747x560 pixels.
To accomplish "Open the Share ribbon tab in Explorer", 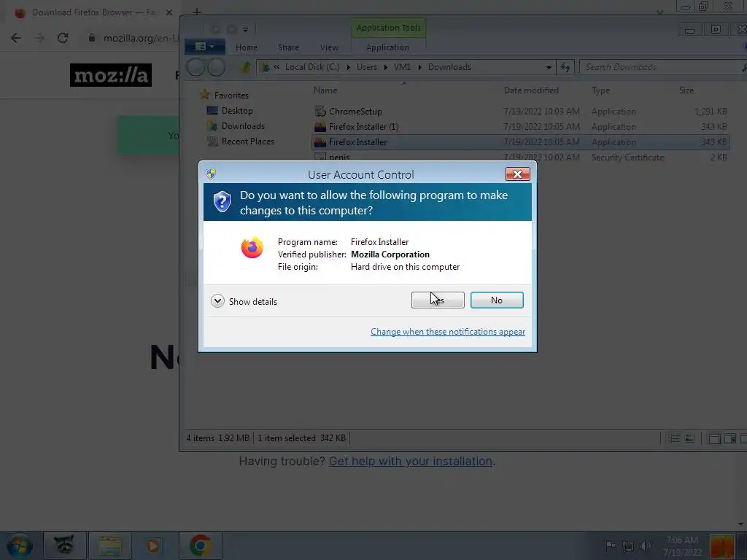I will (x=288, y=47).
